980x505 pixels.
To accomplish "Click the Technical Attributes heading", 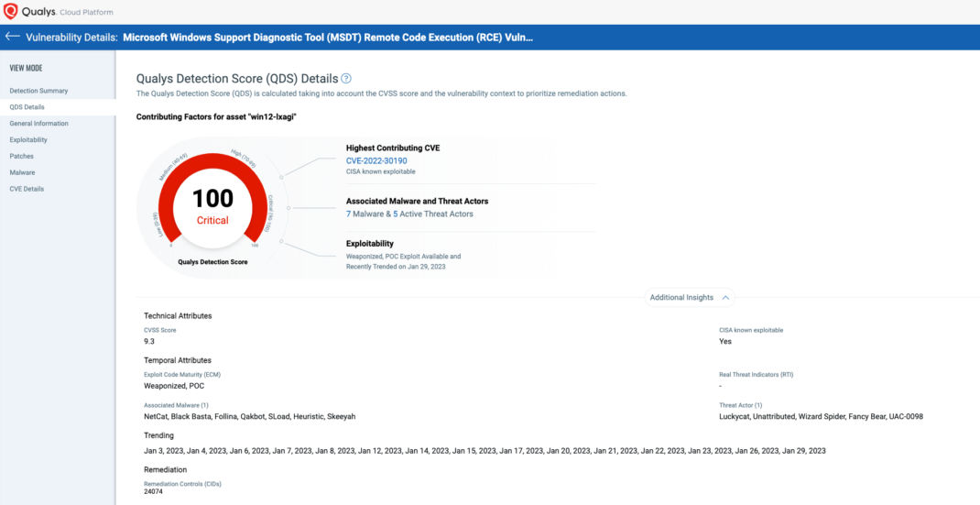I will (178, 316).
